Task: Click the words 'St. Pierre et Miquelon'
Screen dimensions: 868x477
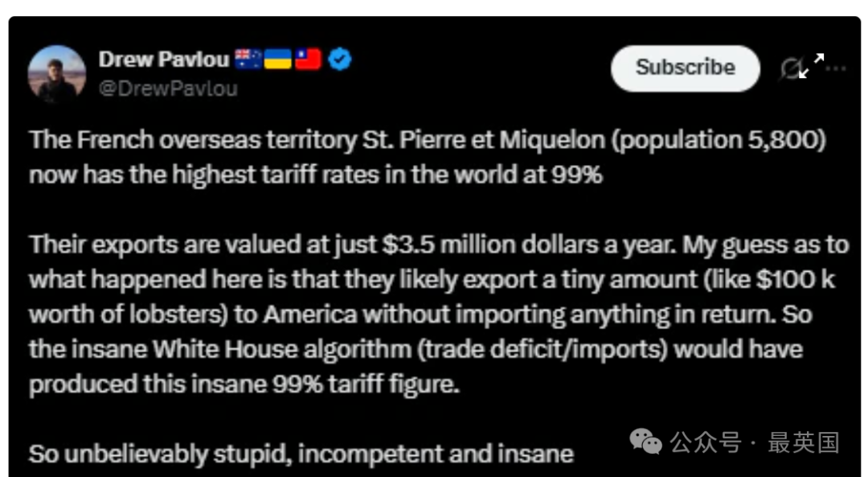Action: pyautogui.click(x=484, y=140)
